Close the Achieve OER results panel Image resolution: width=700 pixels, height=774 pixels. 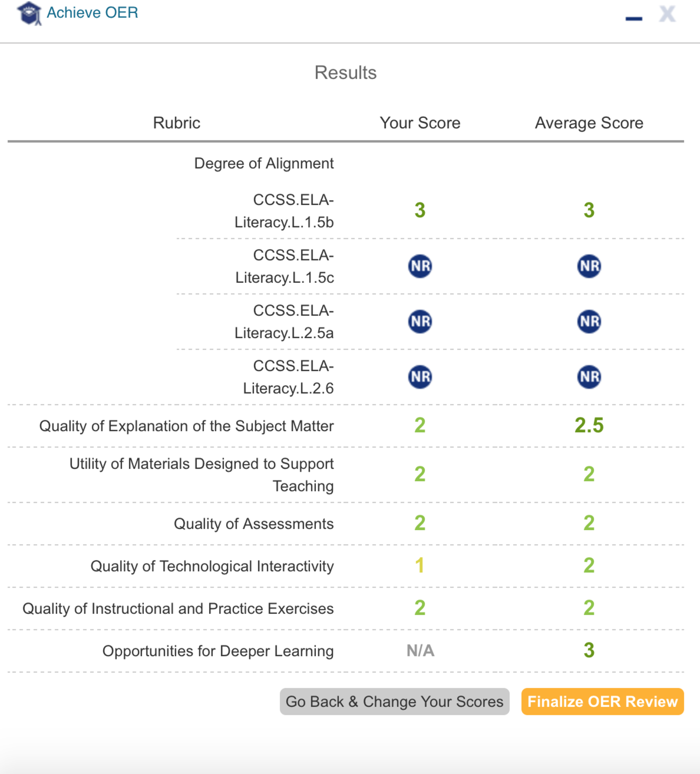pyautogui.click(x=667, y=15)
